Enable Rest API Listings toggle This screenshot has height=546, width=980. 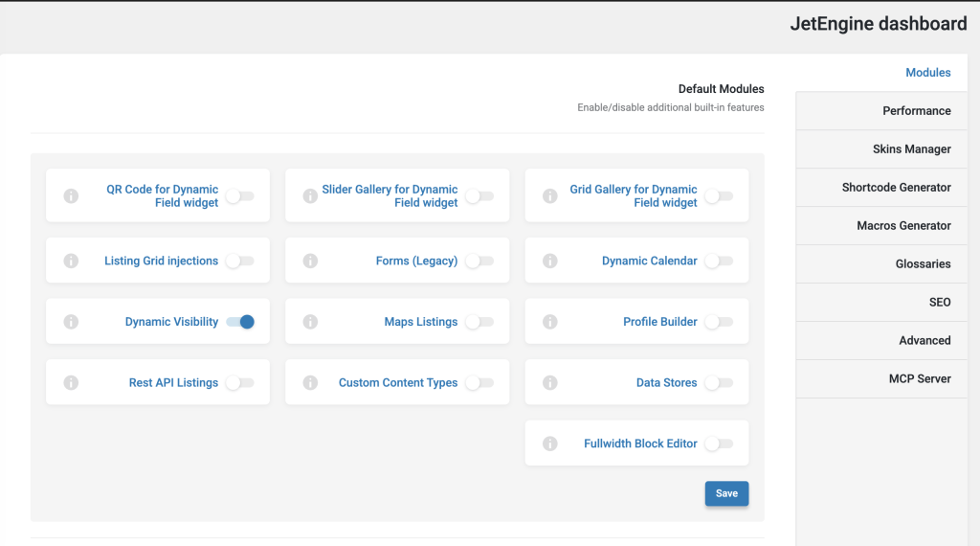(240, 383)
